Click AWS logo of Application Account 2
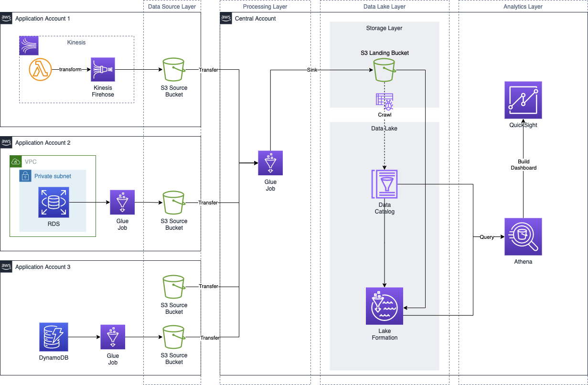 [x=6, y=142]
